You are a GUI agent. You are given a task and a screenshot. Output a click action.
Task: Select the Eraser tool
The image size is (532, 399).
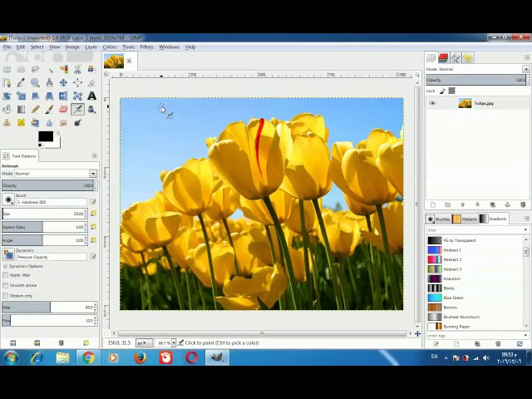point(63,109)
